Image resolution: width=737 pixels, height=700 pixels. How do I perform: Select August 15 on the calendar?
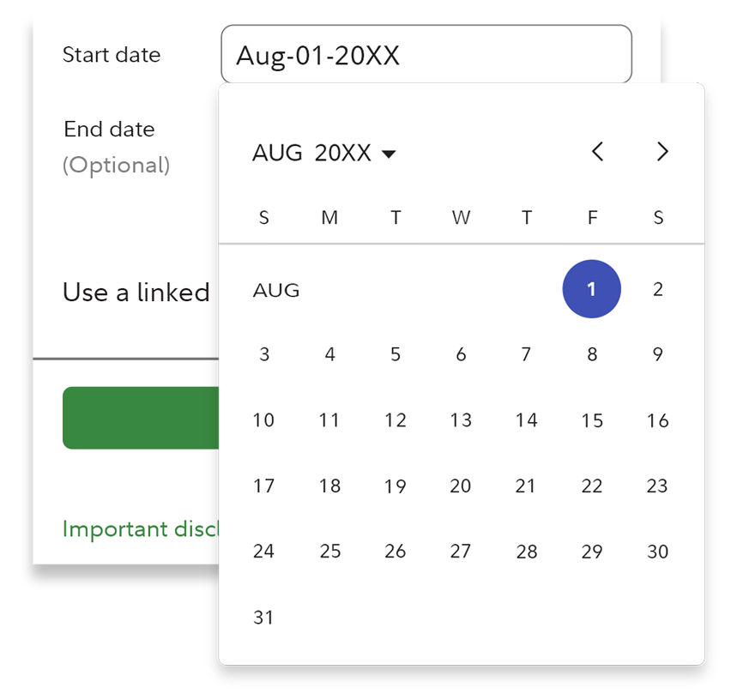coord(591,420)
